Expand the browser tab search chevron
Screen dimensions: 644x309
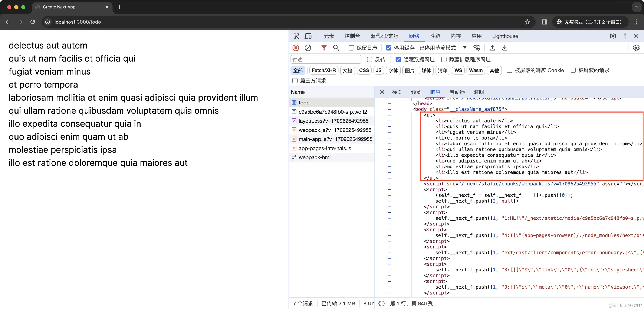637,7
